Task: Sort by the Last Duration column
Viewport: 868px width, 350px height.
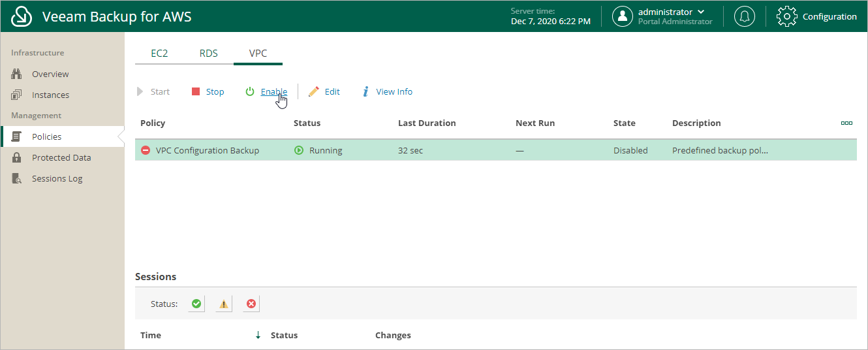Action: (x=427, y=123)
